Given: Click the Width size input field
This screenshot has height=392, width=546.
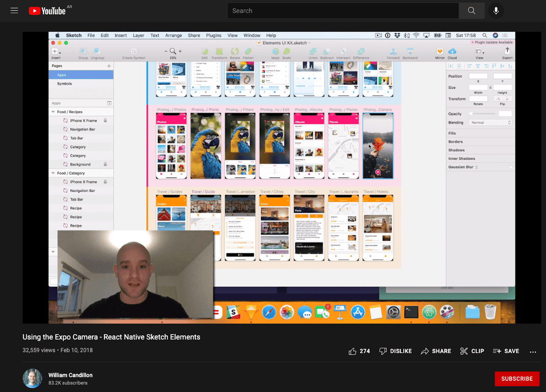Looking at the screenshot, I should click(x=478, y=87).
